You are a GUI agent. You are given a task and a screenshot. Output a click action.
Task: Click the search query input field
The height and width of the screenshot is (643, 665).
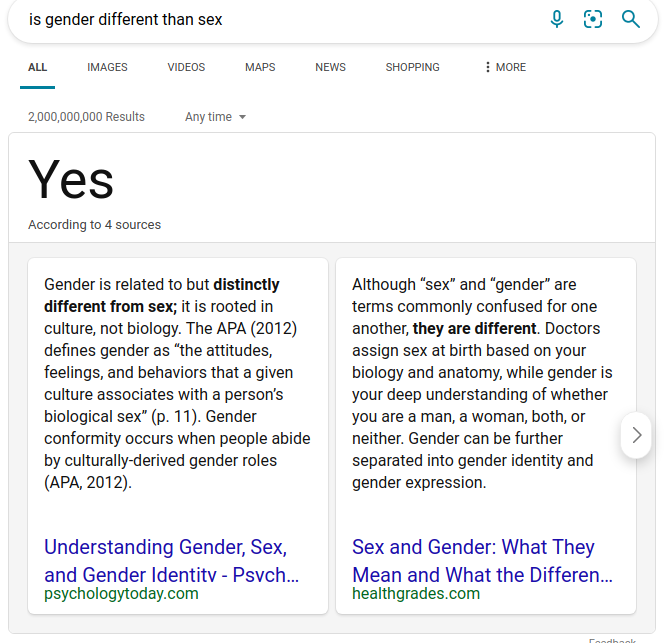pyautogui.click(x=280, y=20)
